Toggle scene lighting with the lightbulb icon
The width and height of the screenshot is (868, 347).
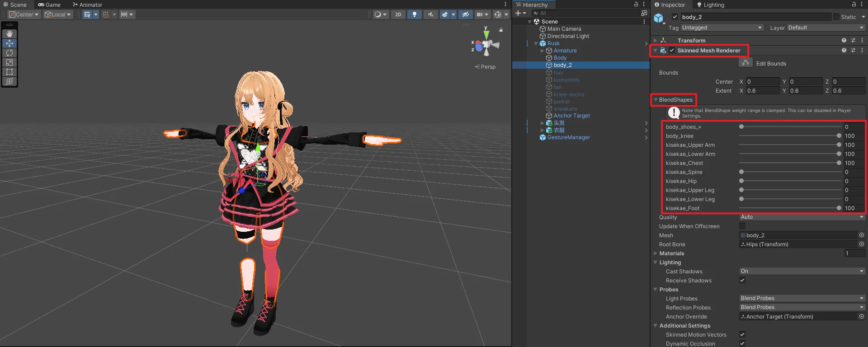coord(414,14)
